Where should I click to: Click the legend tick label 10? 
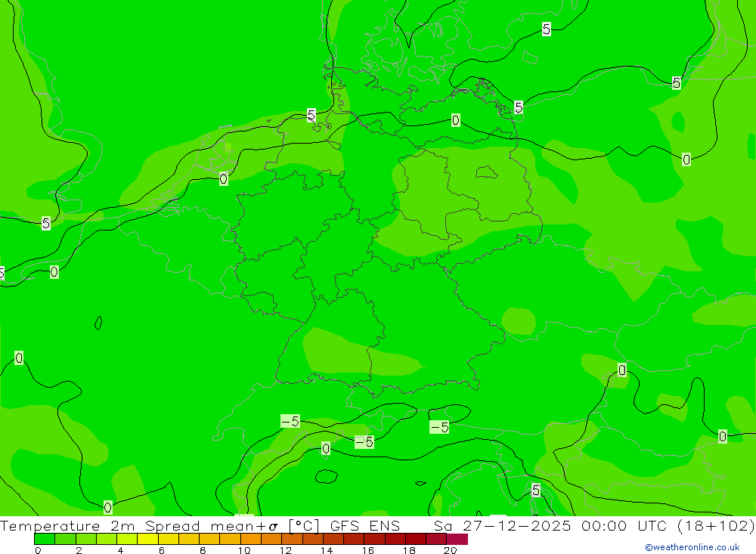click(244, 550)
